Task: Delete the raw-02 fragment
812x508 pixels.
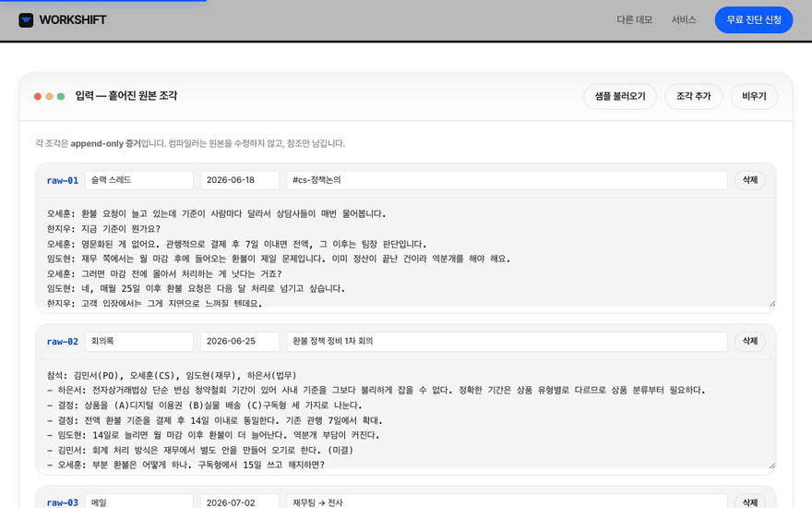Action: pos(750,342)
